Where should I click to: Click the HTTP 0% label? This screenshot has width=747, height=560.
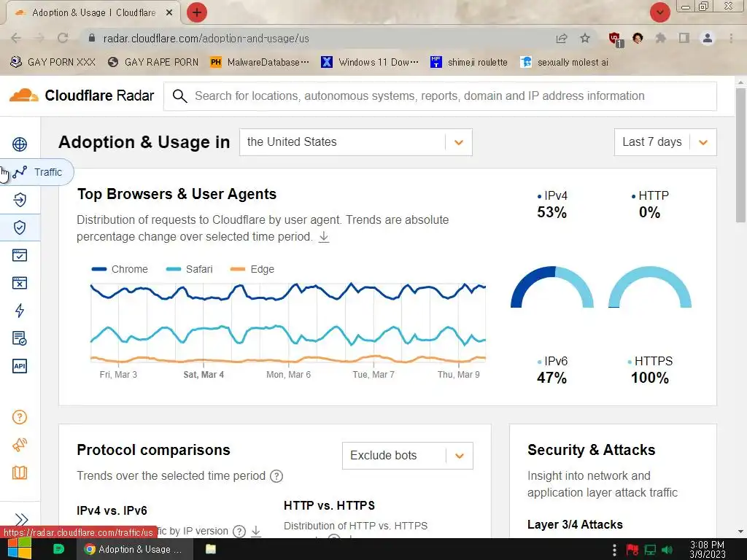[650, 205]
